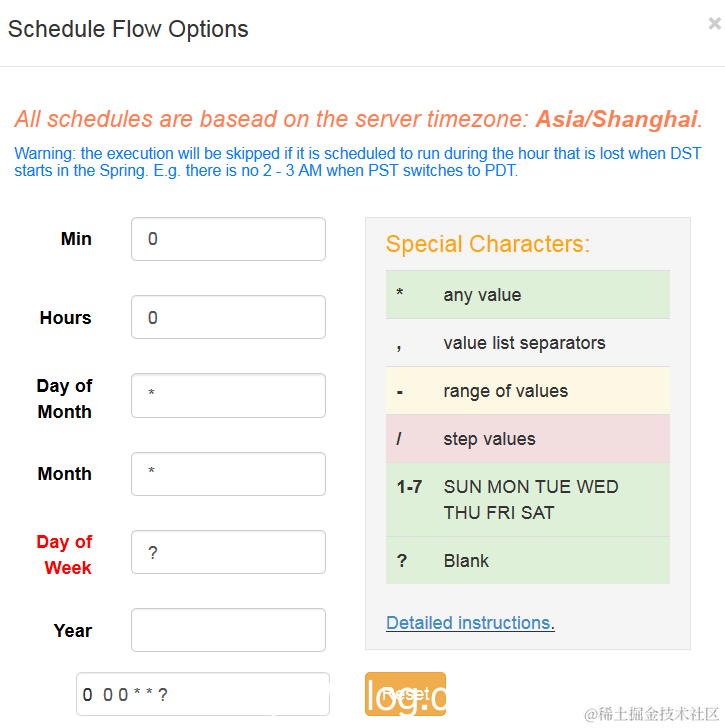Select the question mark 'Blank' row
The image size is (725, 728).
click(x=527, y=561)
